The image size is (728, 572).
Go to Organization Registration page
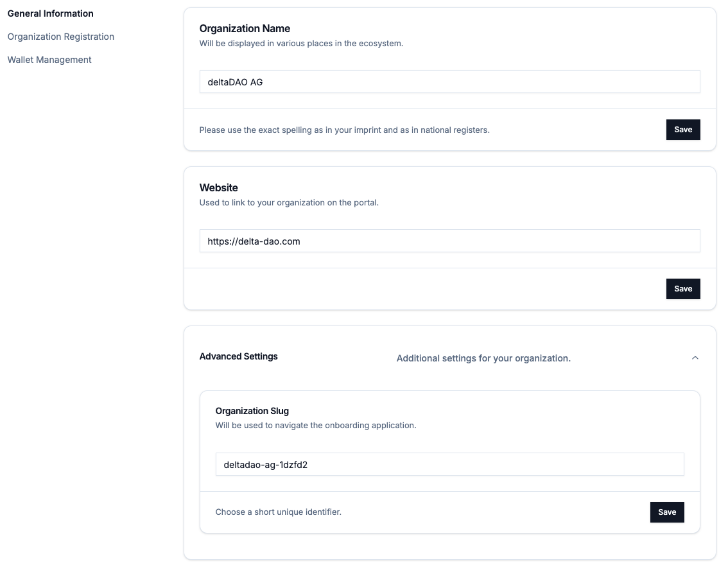[60, 37]
